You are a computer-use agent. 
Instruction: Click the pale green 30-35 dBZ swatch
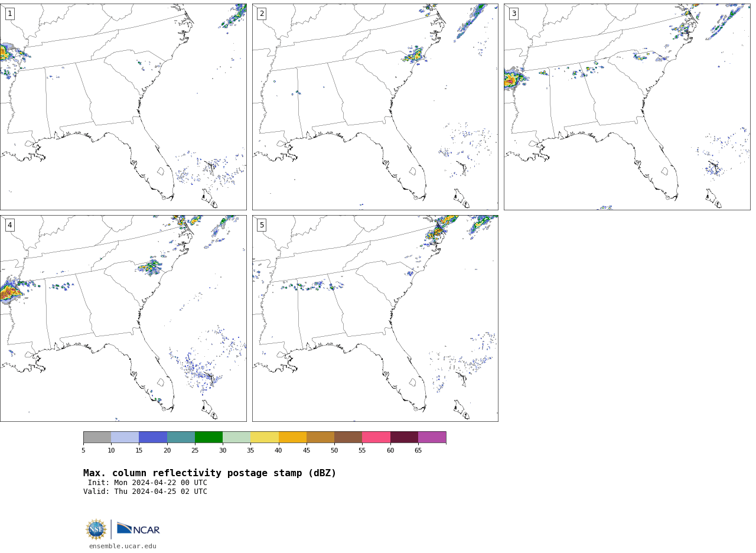(237, 437)
